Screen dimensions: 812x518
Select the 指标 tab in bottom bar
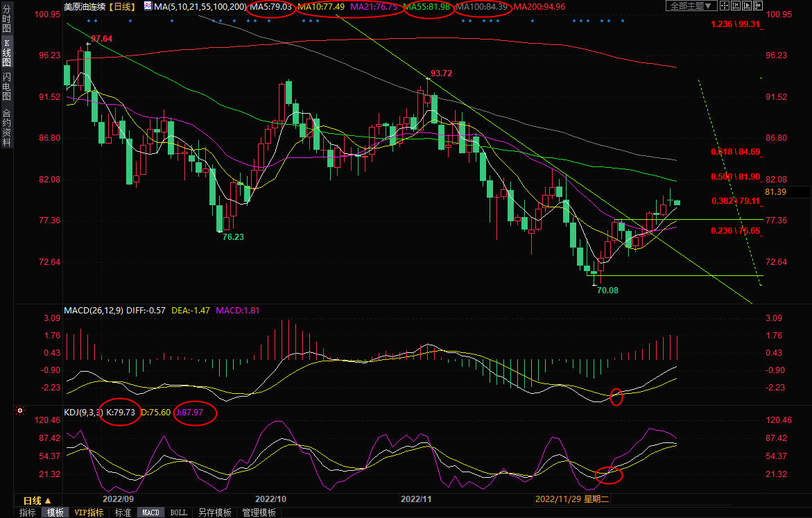click(28, 512)
